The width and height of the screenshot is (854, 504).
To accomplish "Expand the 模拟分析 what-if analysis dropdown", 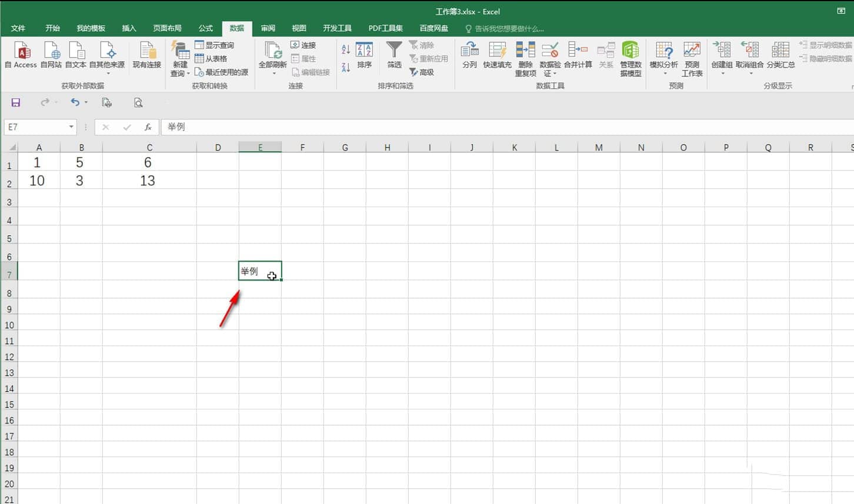I will [x=664, y=74].
